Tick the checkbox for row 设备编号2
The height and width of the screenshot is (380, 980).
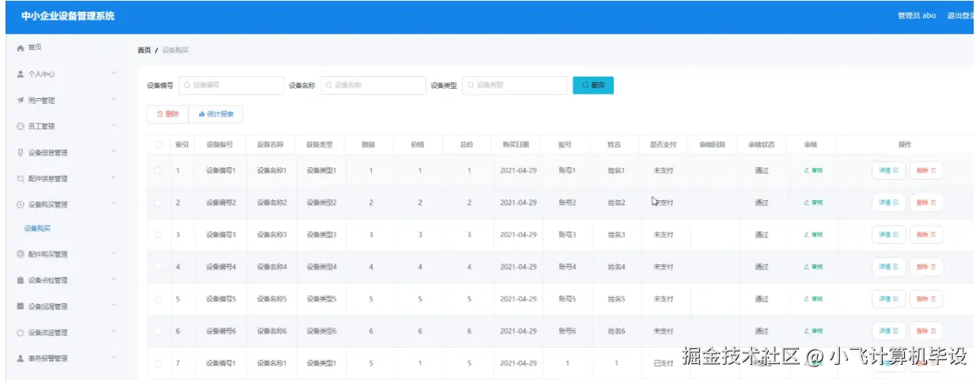pyautogui.click(x=159, y=203)
